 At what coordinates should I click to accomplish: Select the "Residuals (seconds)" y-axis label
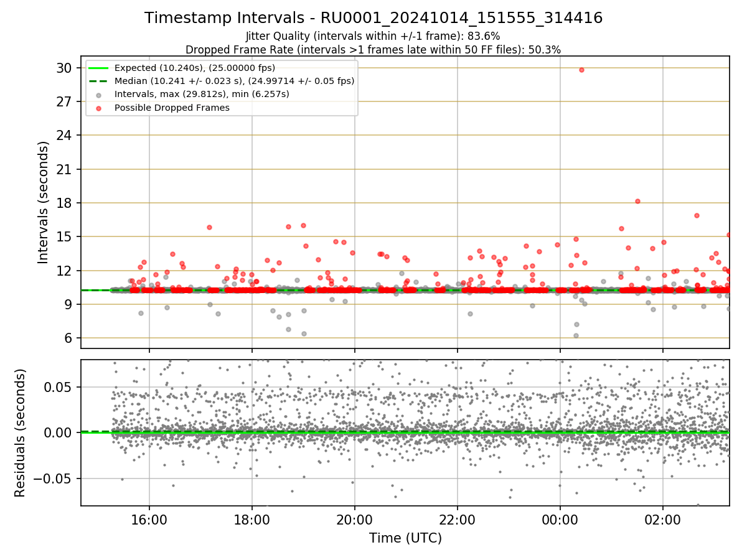click(x=21, y=433)
